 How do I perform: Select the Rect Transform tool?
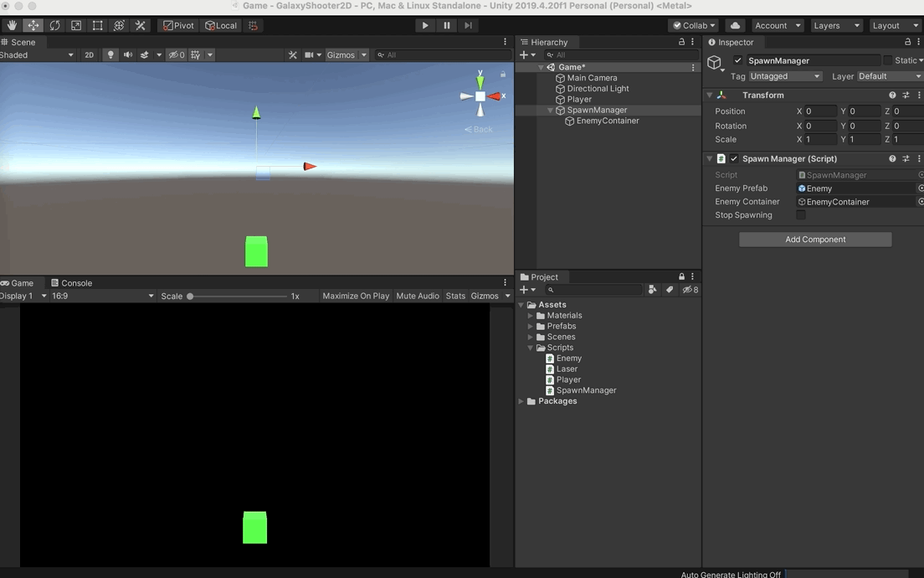pos(97,24)
